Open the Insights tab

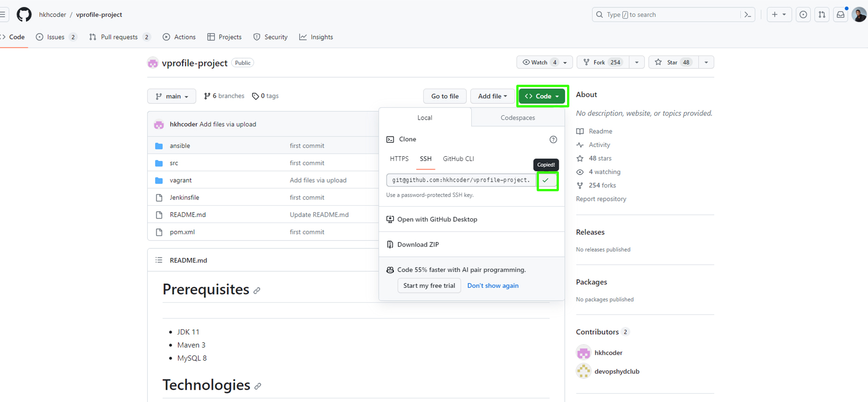pos(316,37)
